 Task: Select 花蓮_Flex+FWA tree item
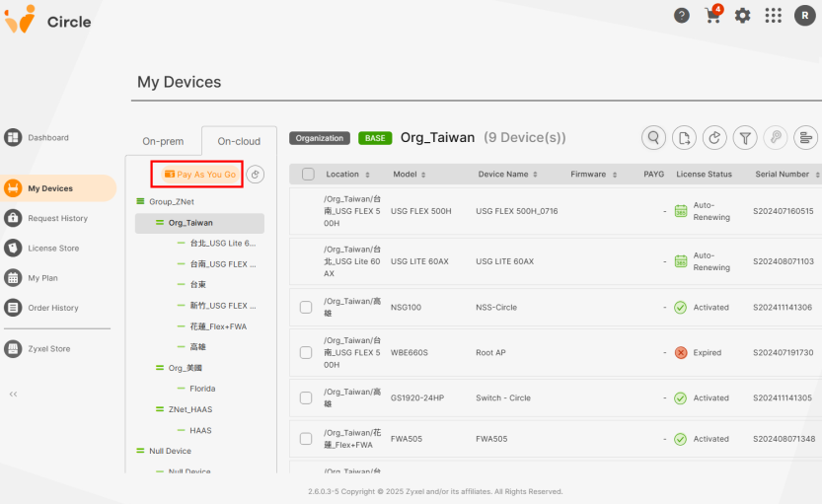(x=218, y=326)
